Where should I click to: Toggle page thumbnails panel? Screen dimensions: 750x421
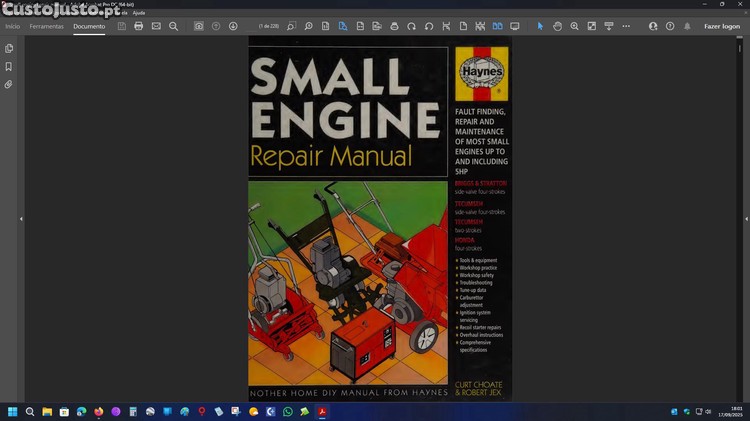pyautogui.click(x=9, y=48)
